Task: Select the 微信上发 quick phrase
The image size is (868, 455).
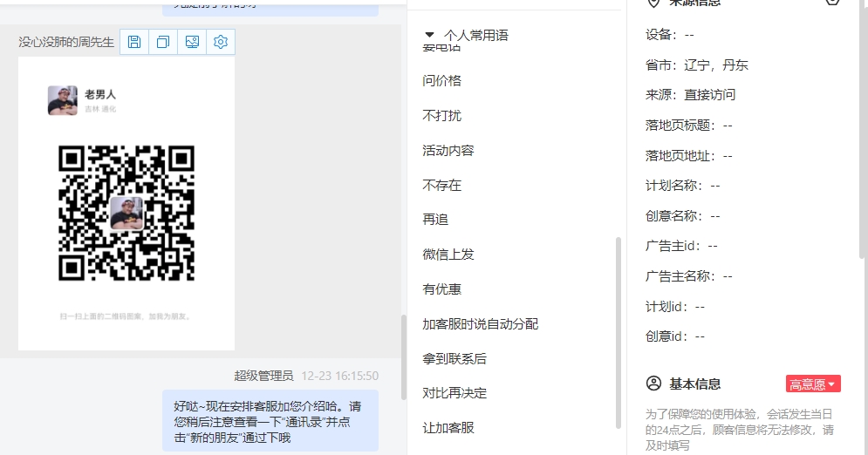Action: coord(448,255)
